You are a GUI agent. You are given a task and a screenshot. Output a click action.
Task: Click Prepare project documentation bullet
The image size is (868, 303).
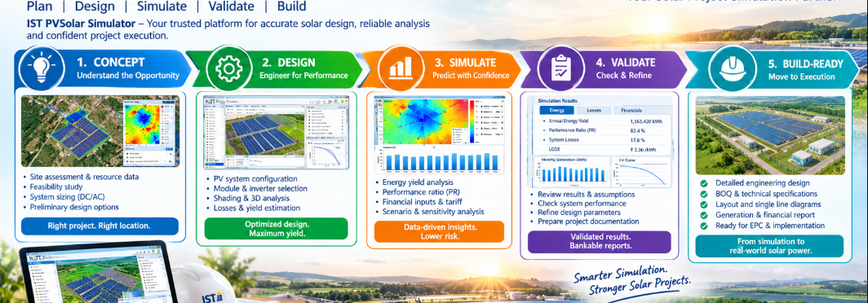coord(588,222)
